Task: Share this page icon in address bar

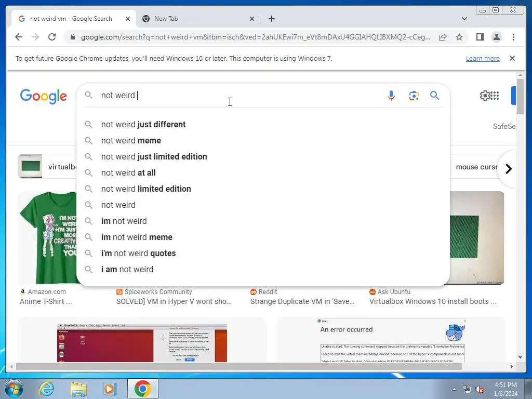Action: (x=443, y=37)
